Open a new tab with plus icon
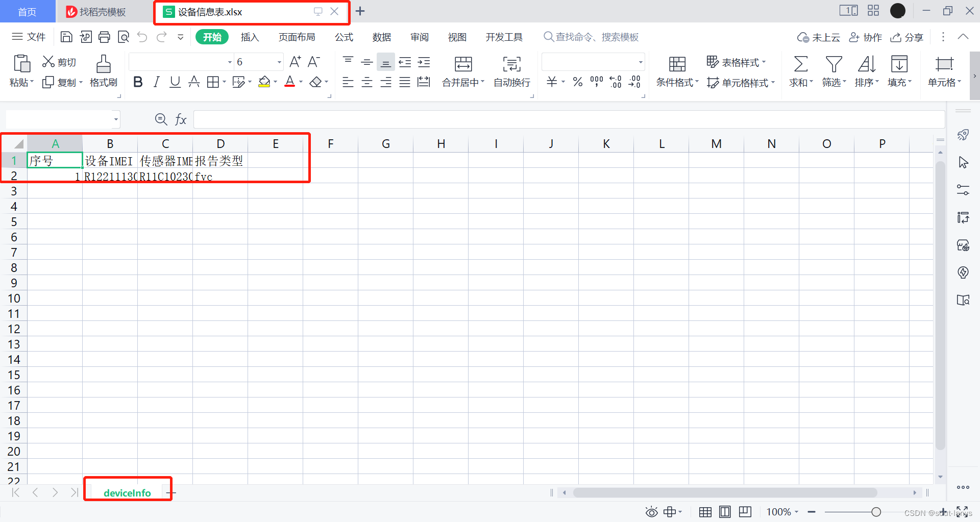The image size is (980, 522). [x=360, y=11]
